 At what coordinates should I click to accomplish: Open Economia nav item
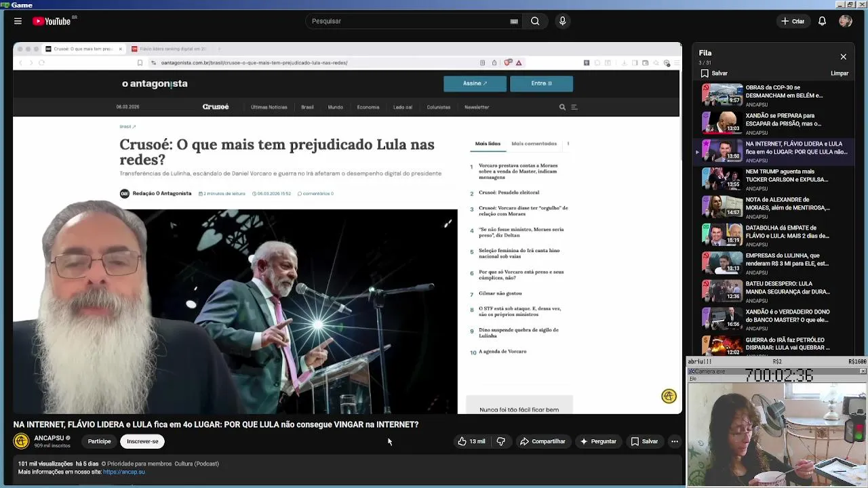368,107
